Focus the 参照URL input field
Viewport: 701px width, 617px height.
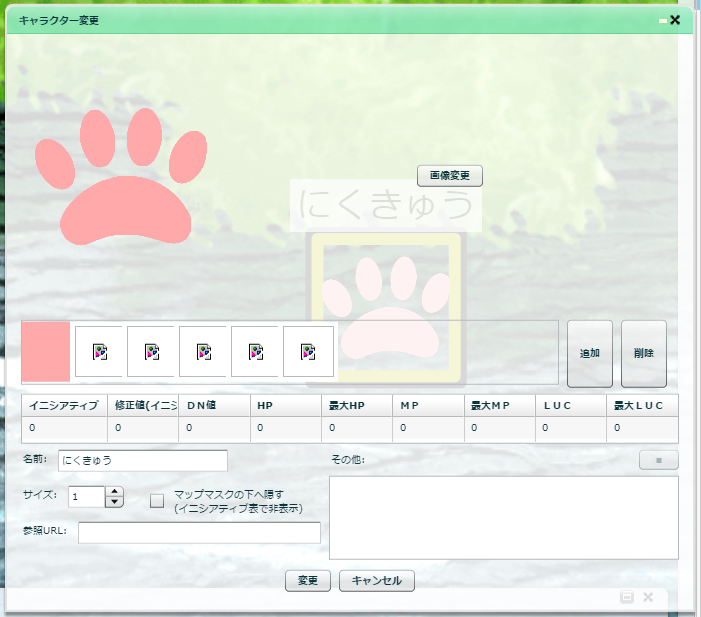tap(199, 532)
